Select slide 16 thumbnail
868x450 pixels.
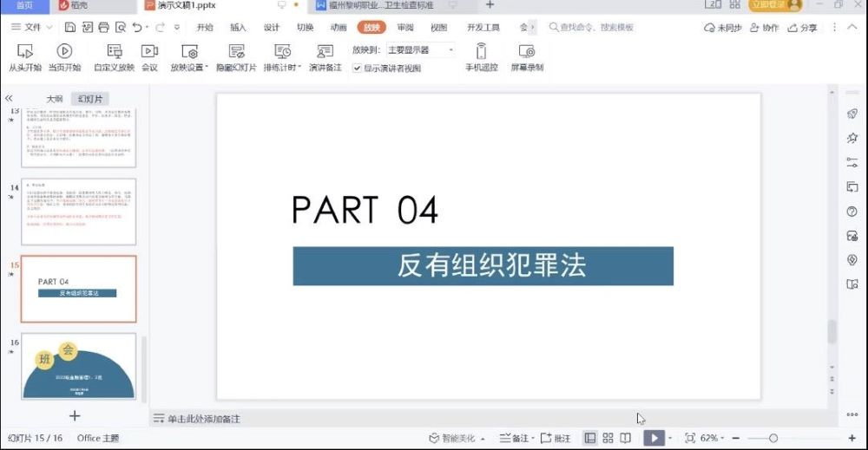point(78,366)
